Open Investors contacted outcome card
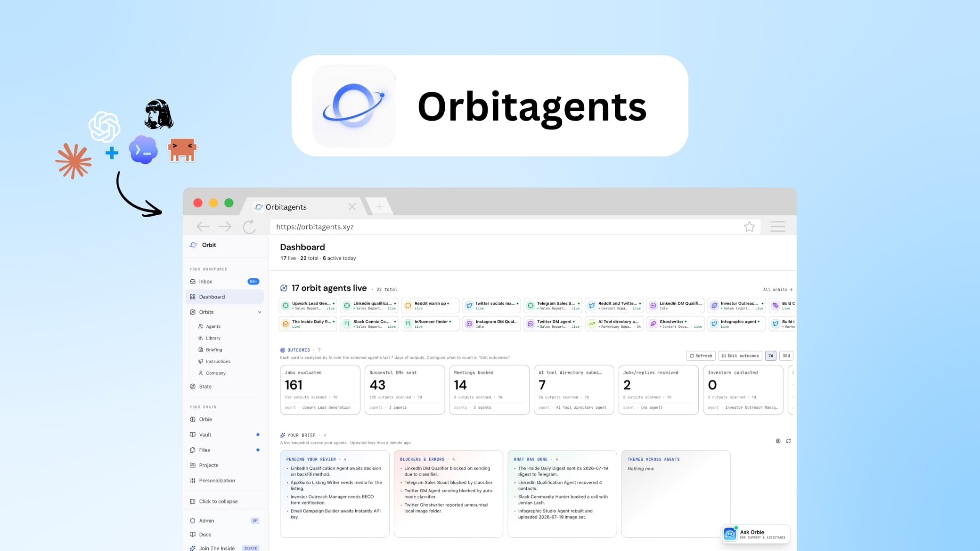Screen dimensions: 980x551 [x=743, y=390]
